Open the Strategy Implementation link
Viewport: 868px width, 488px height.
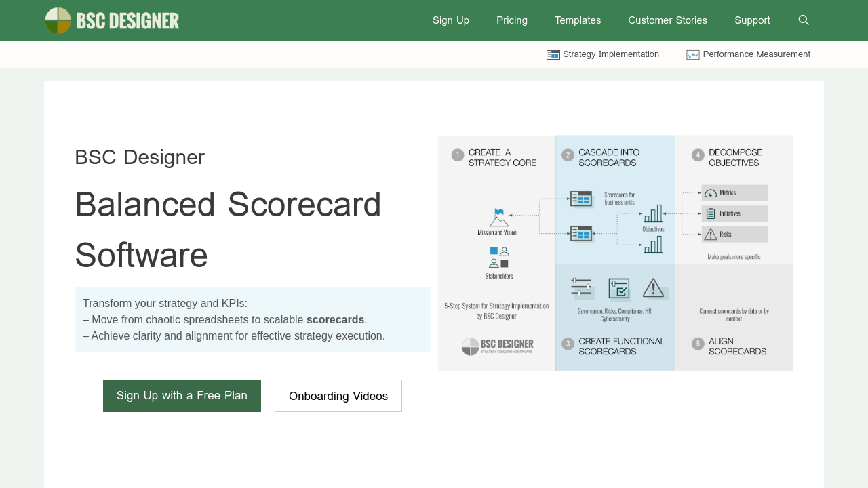pyautogui.click(x=603, y=54)
